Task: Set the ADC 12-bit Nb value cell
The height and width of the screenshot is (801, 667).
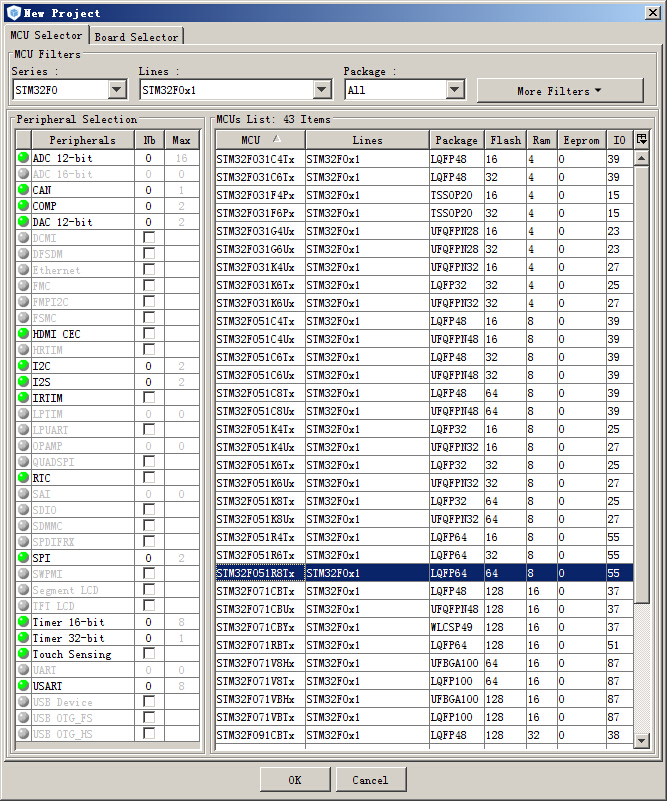Action: [x=149, y=158]
